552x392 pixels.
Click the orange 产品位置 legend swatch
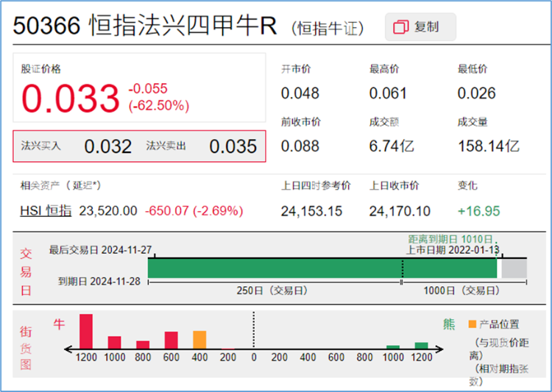(x=473, y=324)
